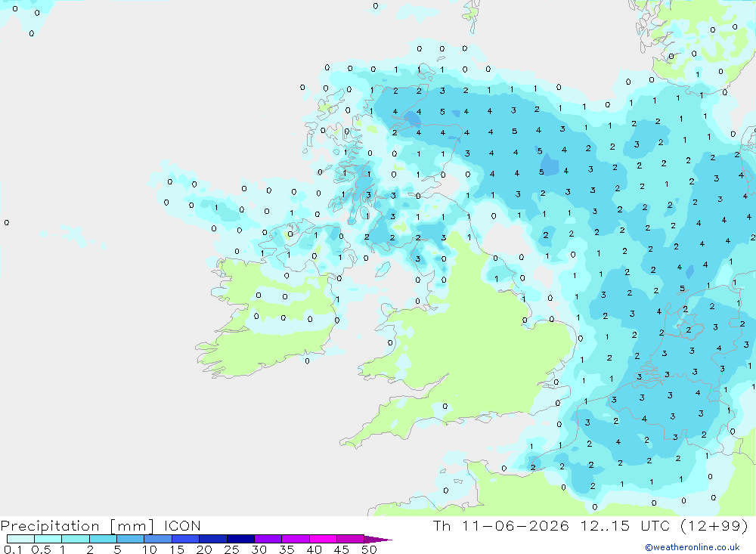
Task: Select the 5–10 mm blue legend swatch
Action: pyautogui.click(x=131, y=539)
